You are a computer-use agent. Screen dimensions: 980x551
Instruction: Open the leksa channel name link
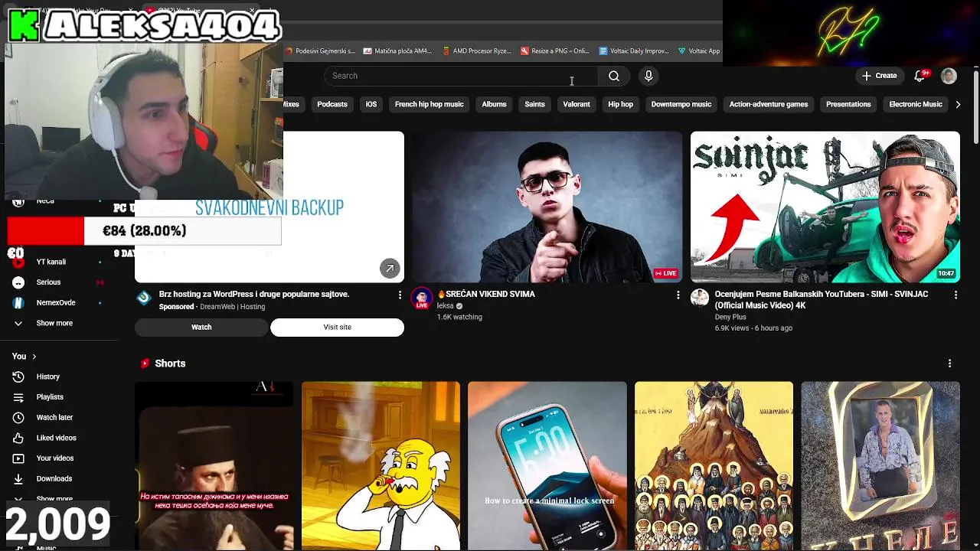pos(446,305)
